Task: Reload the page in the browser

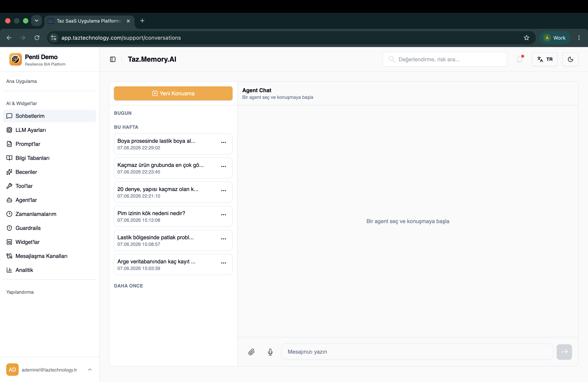Action: 37,38
